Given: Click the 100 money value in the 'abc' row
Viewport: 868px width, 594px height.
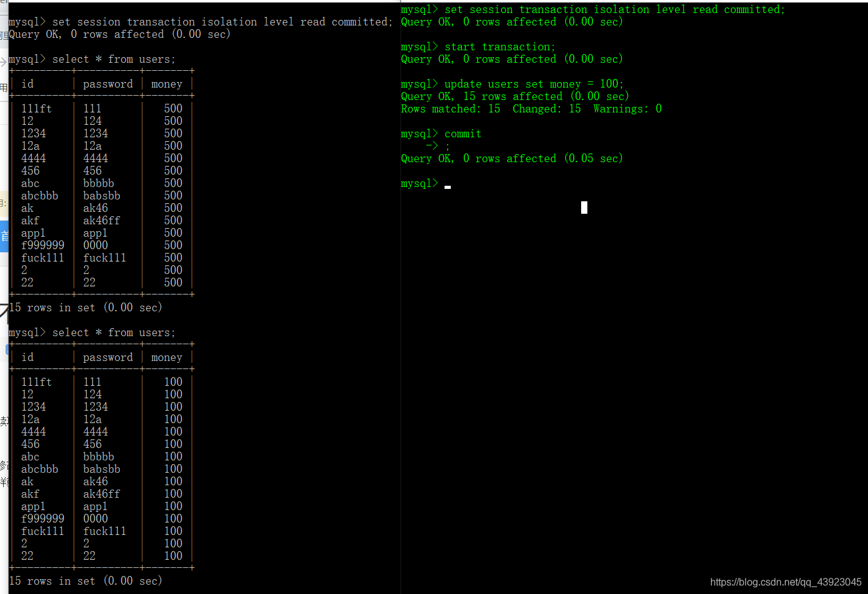Looking at the screenshot, I should click(x=173, y=457).
